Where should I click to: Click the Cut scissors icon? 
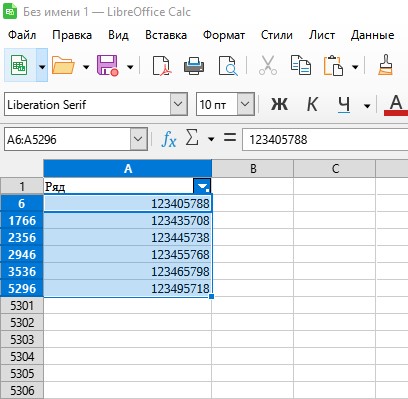pos(268,65)
